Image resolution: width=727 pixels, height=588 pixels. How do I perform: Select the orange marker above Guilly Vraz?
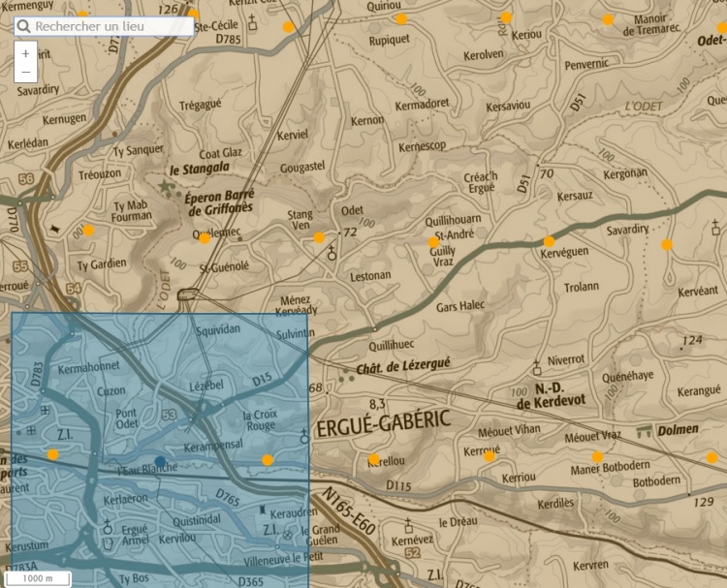[x=433, y=242]
